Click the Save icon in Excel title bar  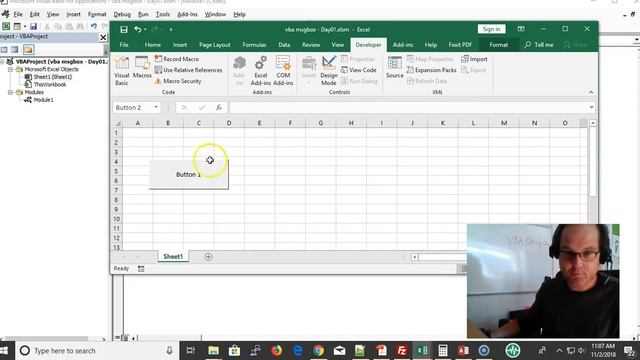124,29
